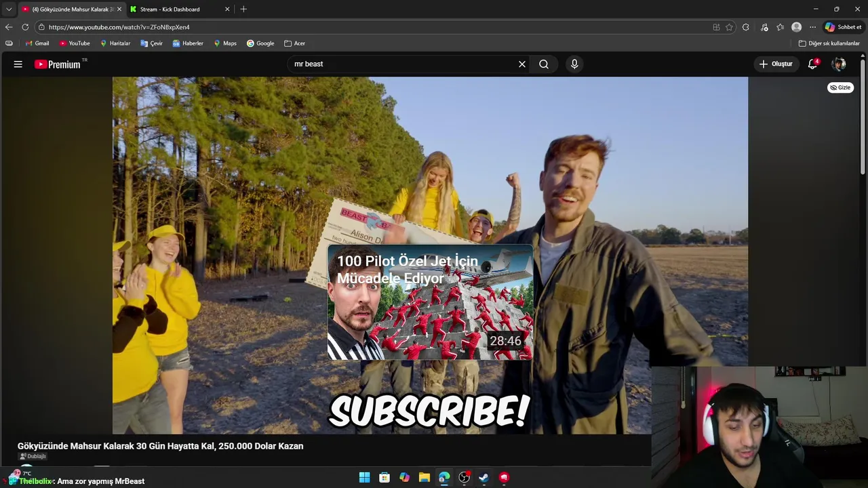Open Copilot taskbar icon
The image size is (868, 488).
pos(404,478)
